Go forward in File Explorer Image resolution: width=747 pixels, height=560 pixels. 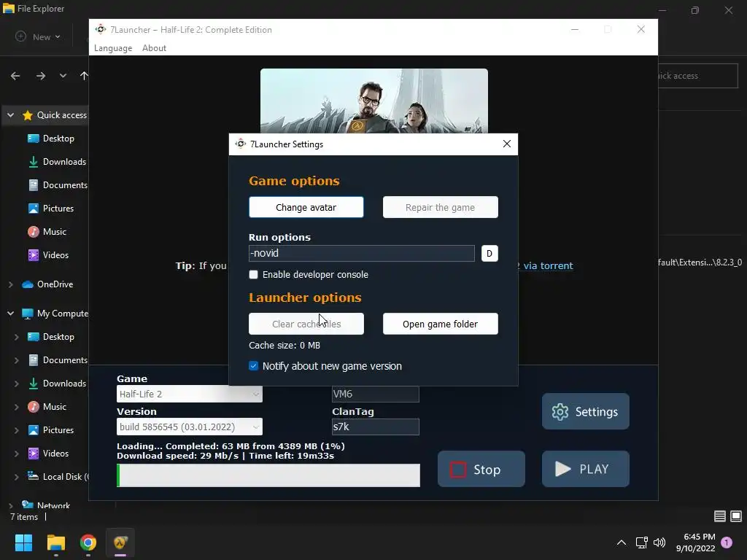(x=41, y=76)
